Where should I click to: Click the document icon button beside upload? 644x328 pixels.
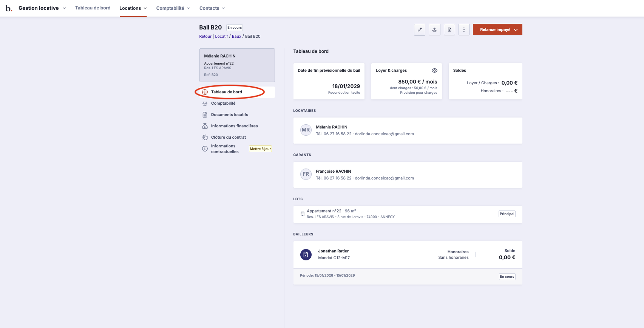[x=449, y=29]
